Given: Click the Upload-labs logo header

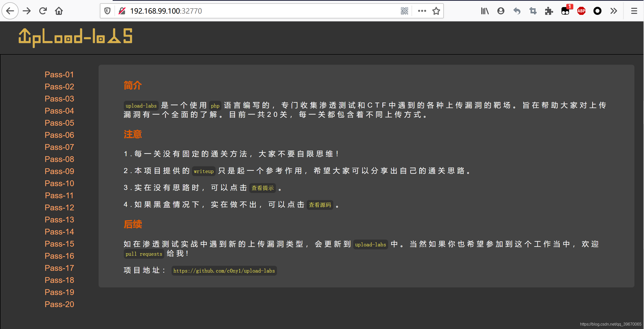Looking at the screenshot, I should pos(75,37).
